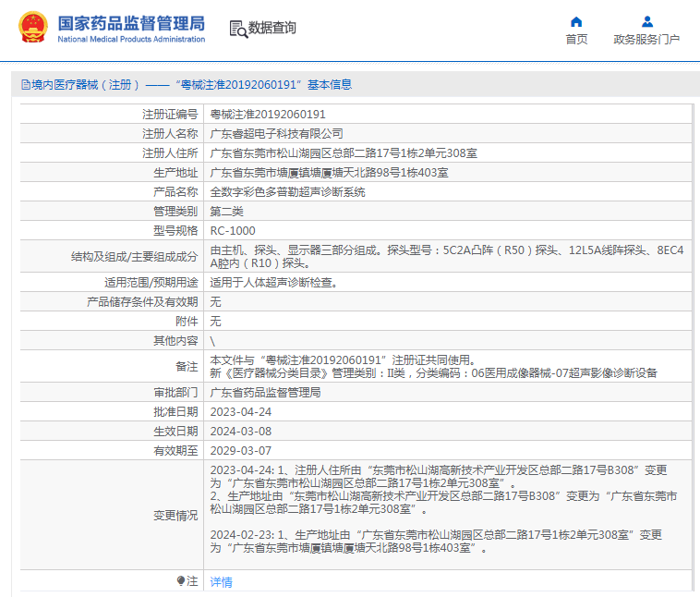This screenshot has width=700, height=597.
Task: Click the 数据查询 heading text
Action: pos(272,28)
